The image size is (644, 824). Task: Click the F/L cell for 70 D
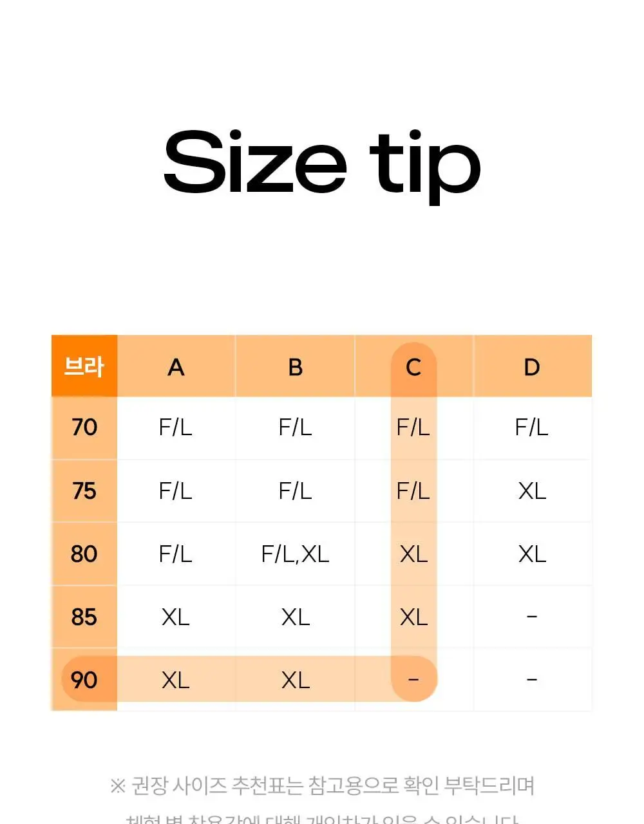[533, 427]
